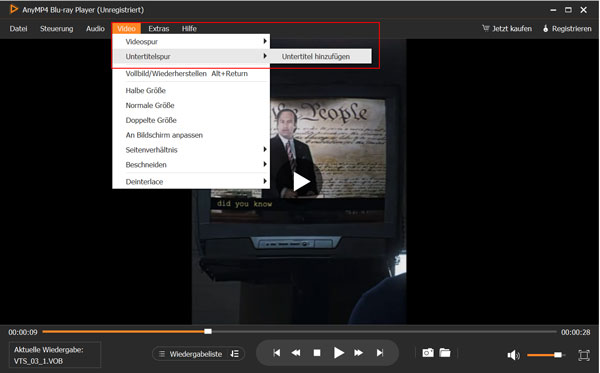Choose Untertitel hinzufügen

(x=321, y=56)
